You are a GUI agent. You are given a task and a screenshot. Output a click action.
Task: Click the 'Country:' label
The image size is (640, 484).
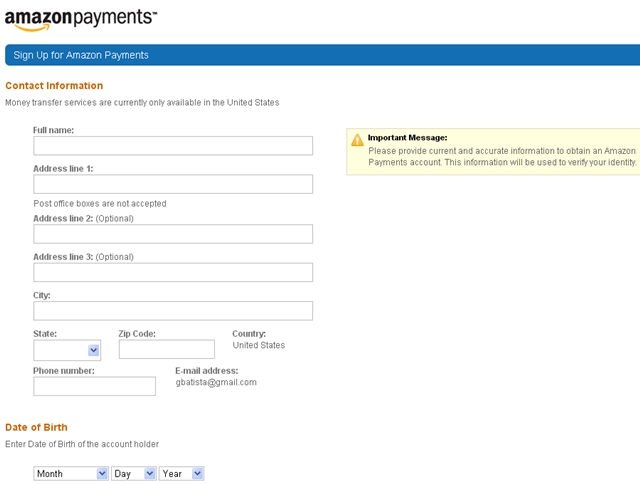click(249, 334)
